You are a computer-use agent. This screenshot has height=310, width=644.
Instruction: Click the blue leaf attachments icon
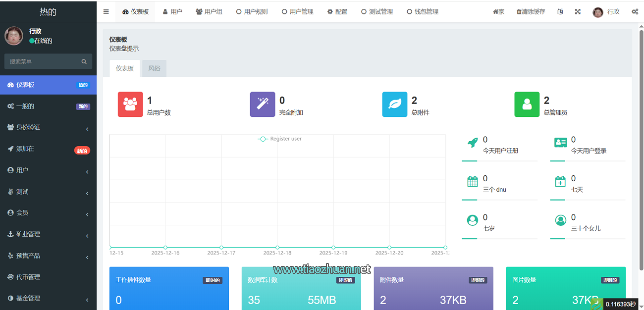395,104
